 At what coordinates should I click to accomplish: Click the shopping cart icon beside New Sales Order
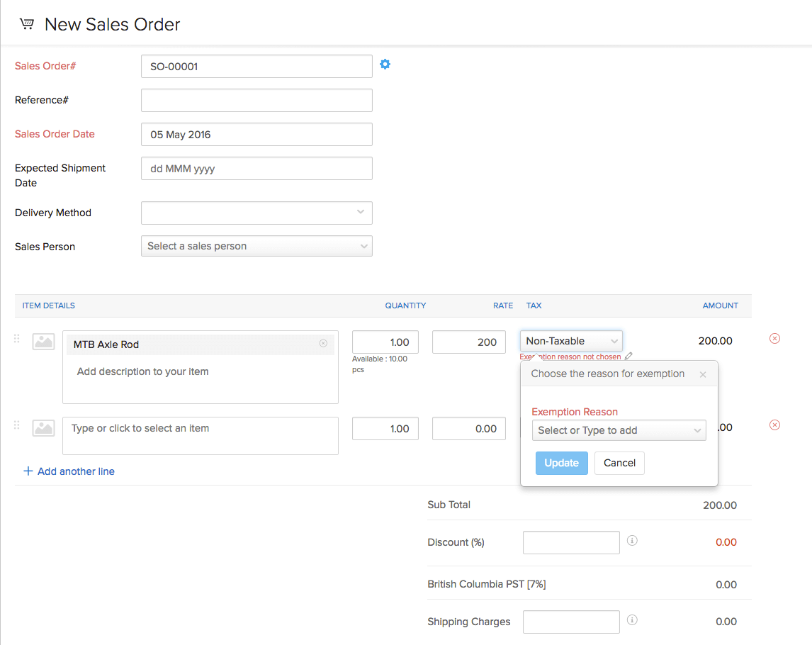pyautogui.click(x=26, y=23)
